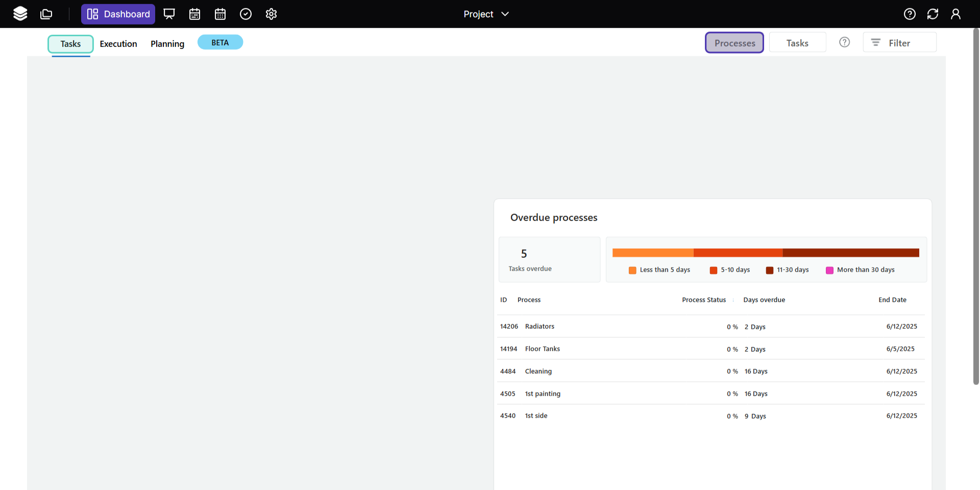The image size is (980, 490).
Task: Click the Dashboard button
Action: pos(118,14)
